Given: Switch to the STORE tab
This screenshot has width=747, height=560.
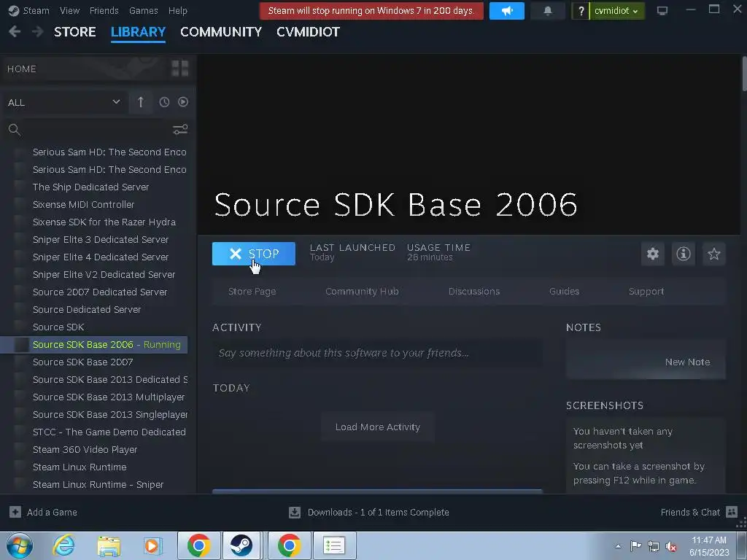Looking at the screenshot, I should (75, 32).
